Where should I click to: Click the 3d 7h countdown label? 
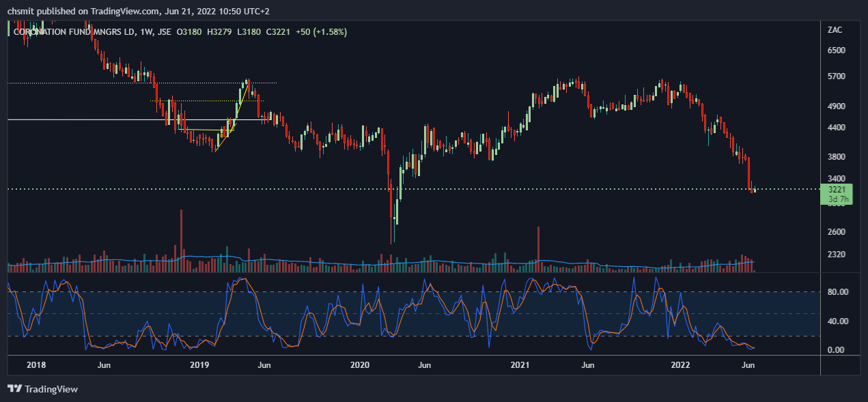click(x=837, y=199)
